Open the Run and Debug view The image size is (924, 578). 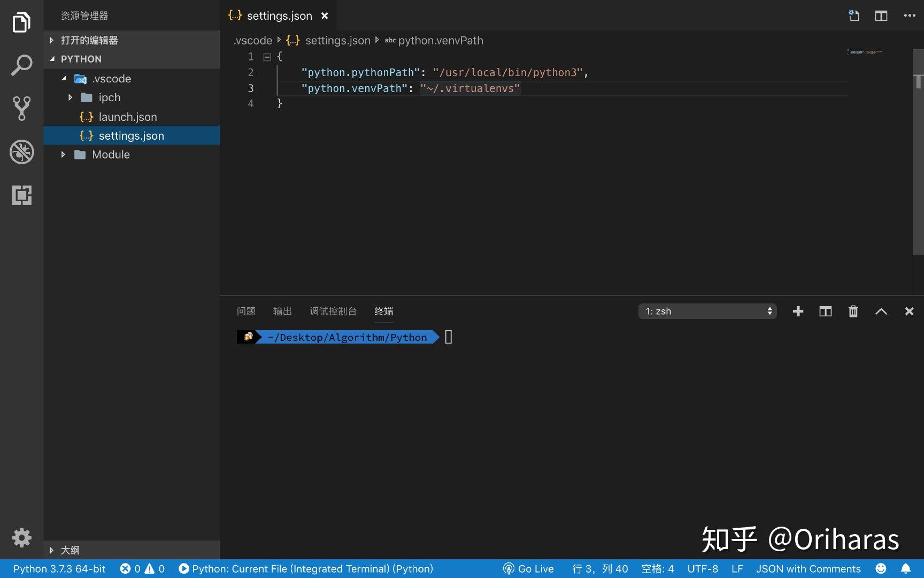21,152
